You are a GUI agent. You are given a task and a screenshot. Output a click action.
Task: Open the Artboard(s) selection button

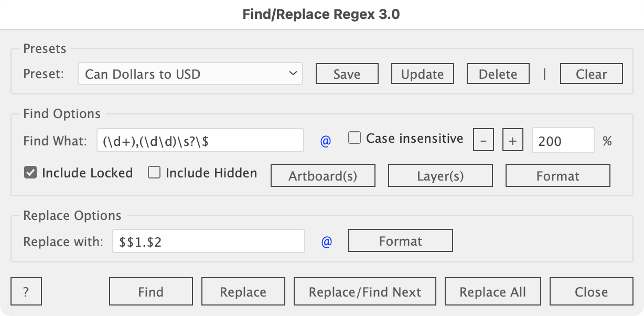(x=323, y=176)
